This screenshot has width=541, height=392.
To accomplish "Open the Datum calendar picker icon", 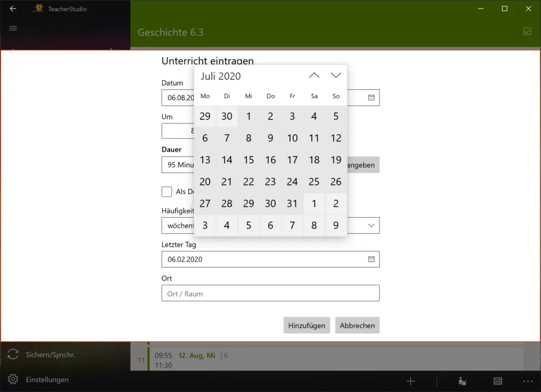I will (371, 98).
